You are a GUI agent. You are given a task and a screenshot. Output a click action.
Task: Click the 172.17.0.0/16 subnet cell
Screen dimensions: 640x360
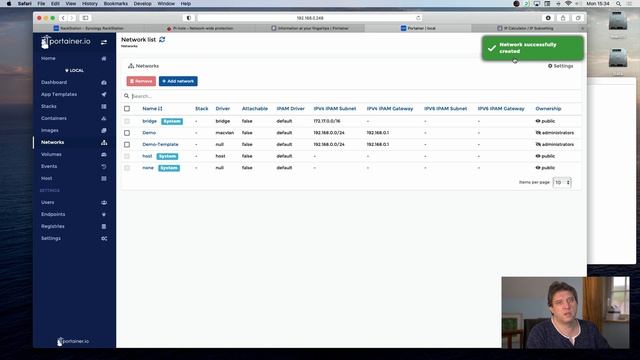(327, 121)
